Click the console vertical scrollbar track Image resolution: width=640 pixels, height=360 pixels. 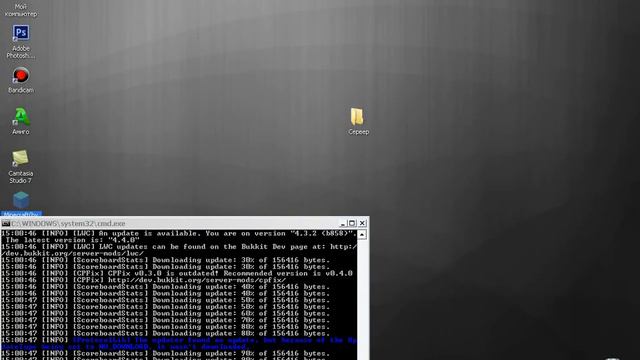tap(362, 300)
